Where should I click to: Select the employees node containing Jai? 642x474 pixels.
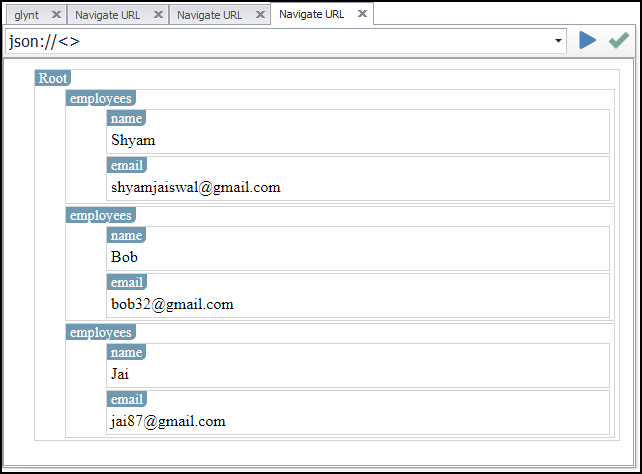[100, 332]
